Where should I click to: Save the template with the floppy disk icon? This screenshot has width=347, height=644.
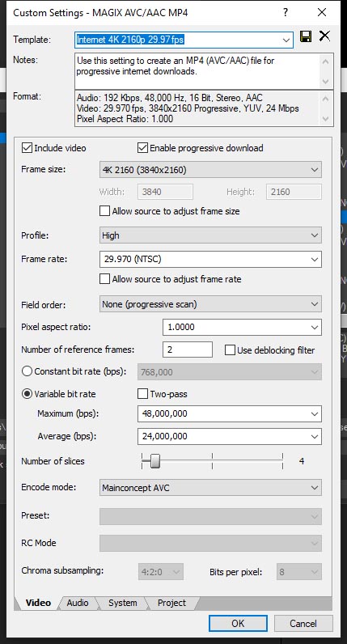pyautogui.click(x=306, y=36)
